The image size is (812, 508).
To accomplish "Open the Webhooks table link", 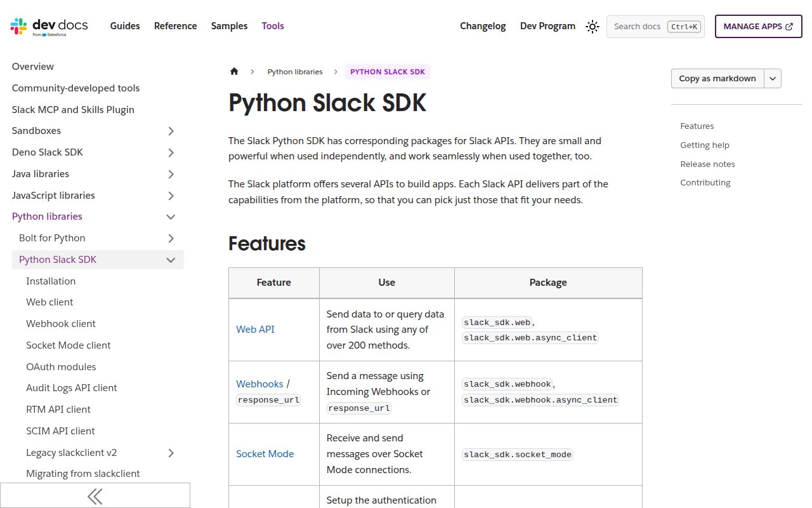I will pos(259,384).
